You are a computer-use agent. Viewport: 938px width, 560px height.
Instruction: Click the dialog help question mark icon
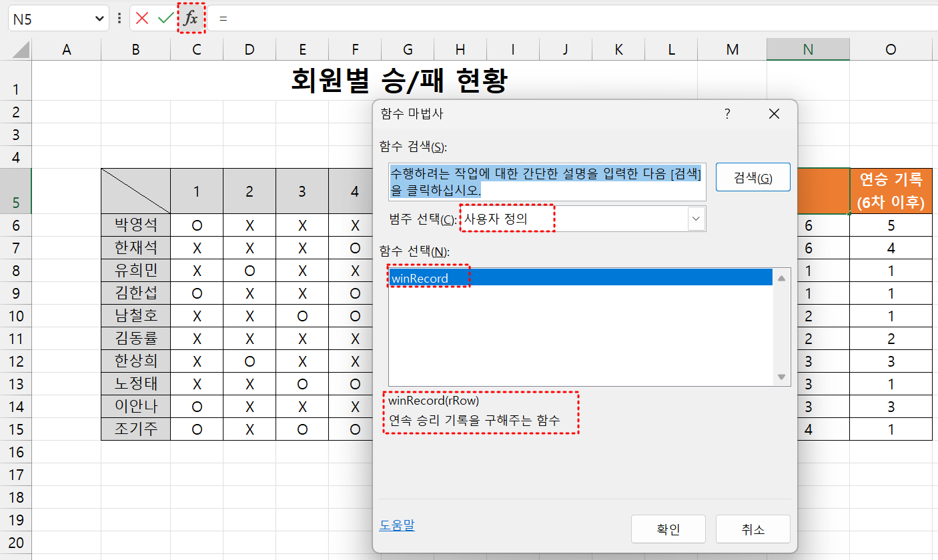click(727, 114)
